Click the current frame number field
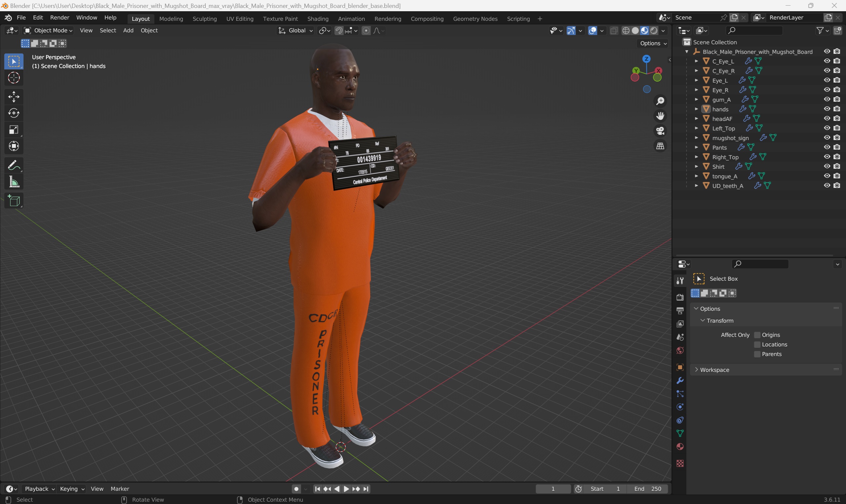This screenshot has width=846, height=504. tap(553, 489)
